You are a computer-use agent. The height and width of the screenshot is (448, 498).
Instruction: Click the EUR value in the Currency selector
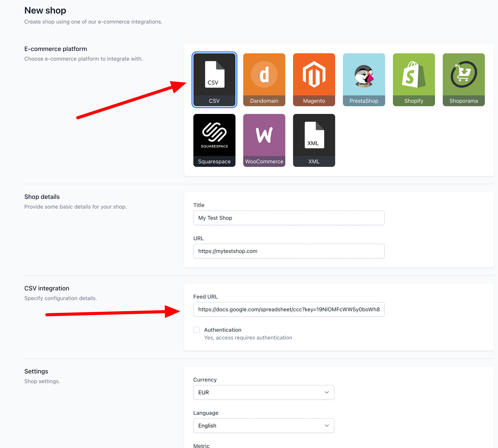click(203, 392)
